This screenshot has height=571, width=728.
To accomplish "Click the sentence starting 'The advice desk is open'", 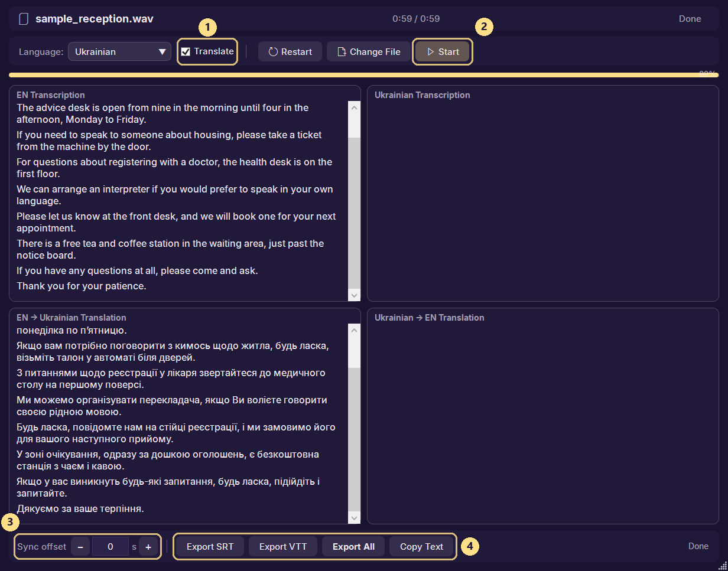I will [163, 114].
